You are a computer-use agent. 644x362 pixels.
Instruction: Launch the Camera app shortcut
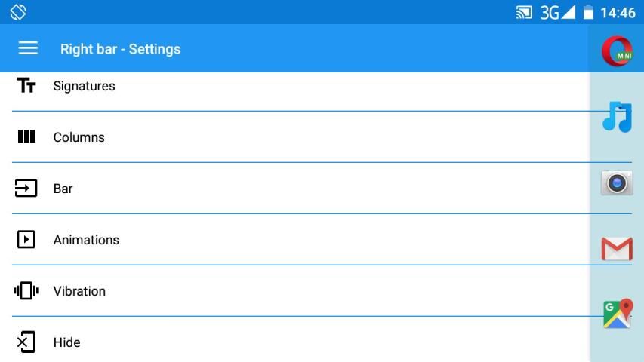(617, 183)
